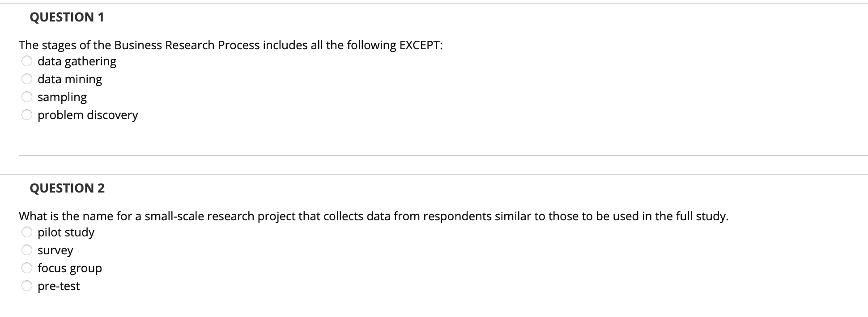
Task: Click the "pre-test" answer label
Action: click(x=58, y=286)
